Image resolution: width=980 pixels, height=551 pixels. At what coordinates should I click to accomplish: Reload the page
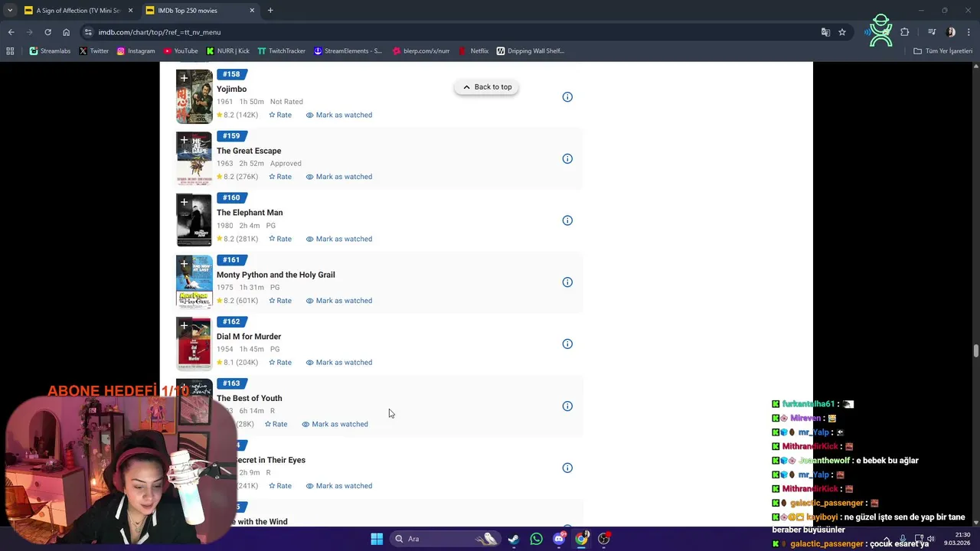point(47,32)
